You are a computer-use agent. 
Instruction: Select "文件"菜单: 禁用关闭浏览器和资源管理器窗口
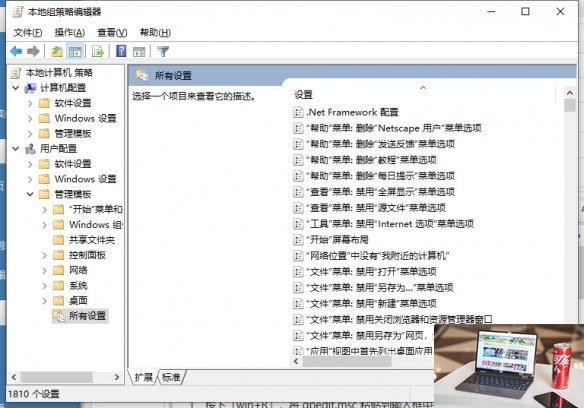click(x=399, y=319)
